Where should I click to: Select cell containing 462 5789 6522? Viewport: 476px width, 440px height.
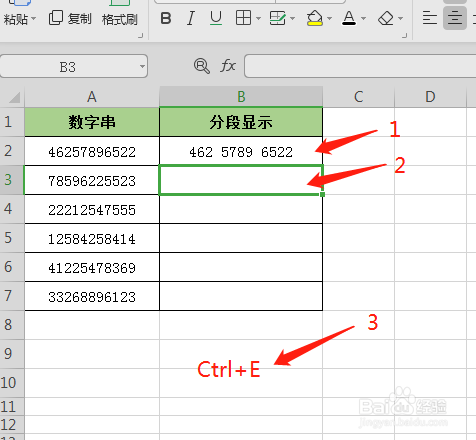[241, 151]
